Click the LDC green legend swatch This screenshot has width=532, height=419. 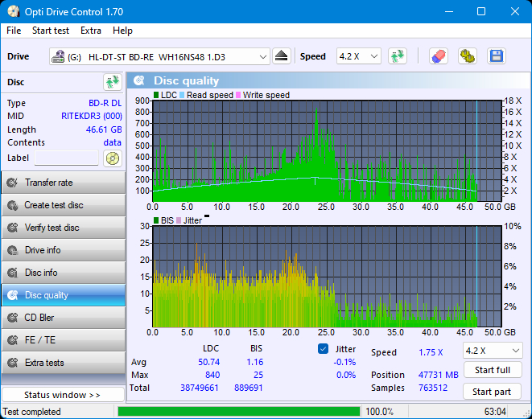156,95
